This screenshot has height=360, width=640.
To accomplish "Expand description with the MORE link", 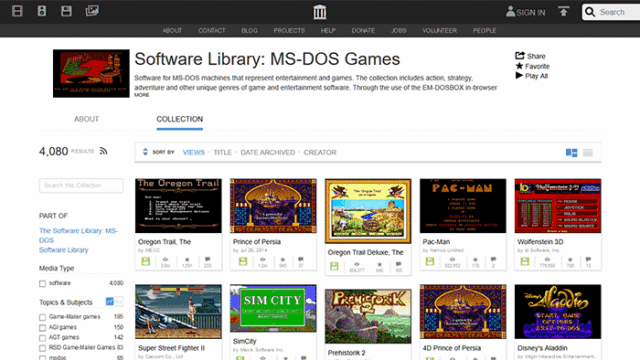I will [142, 95].
